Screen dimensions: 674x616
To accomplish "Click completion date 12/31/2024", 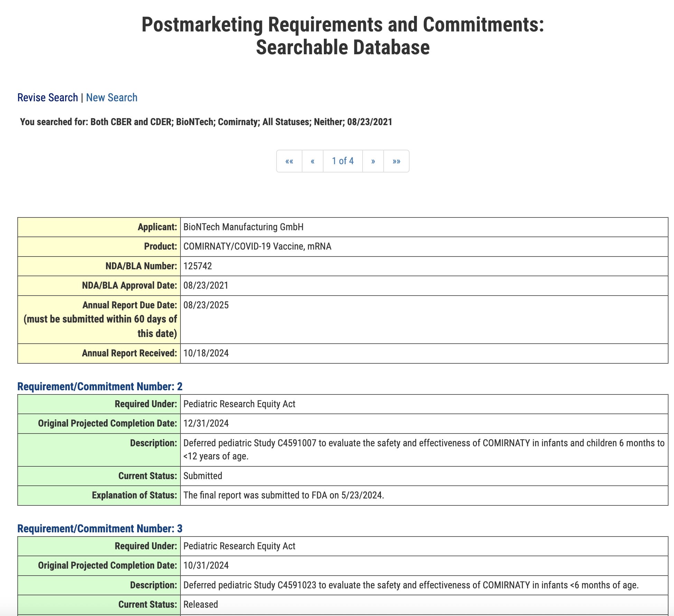I will pos(206,423).
